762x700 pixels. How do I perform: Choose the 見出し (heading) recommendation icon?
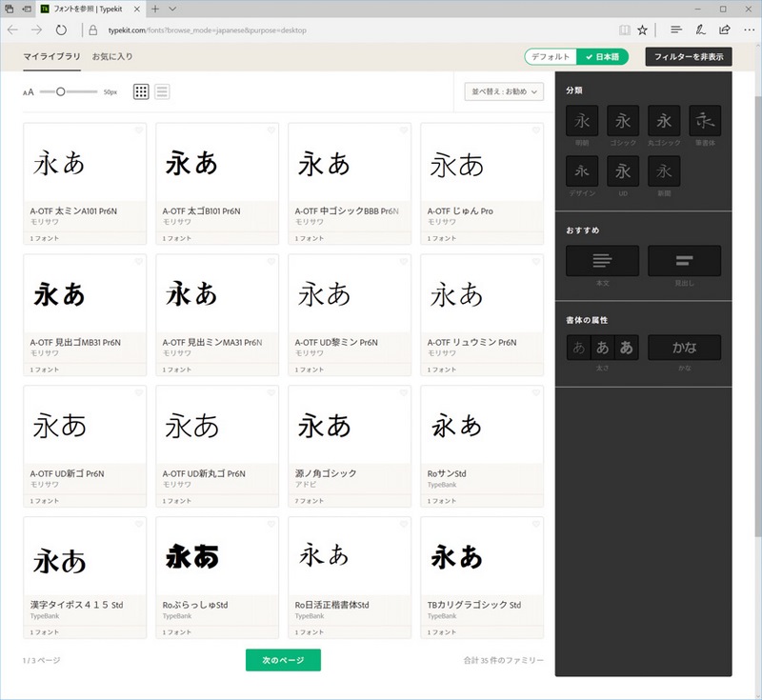click(x=682, y=260)
